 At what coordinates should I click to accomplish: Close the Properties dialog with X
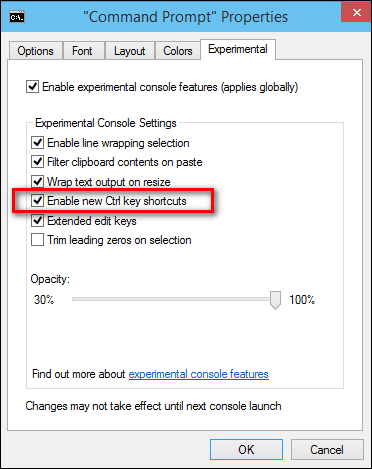click(356, 13)
